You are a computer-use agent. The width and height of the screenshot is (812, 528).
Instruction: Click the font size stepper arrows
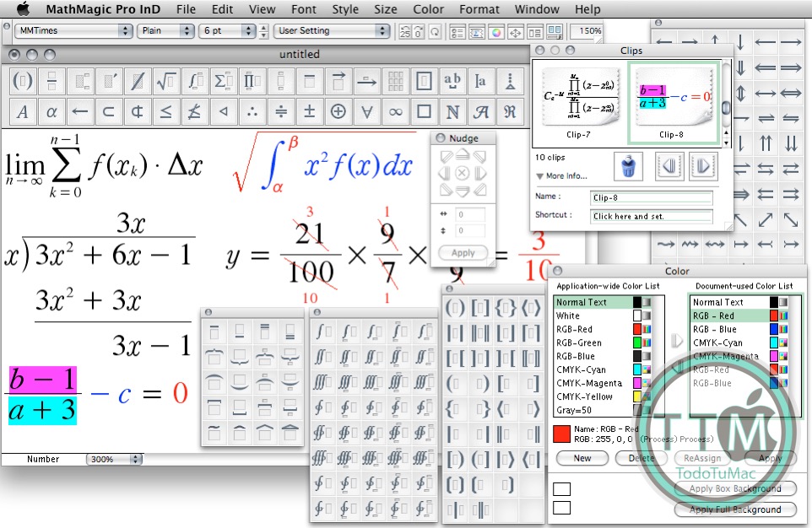264,31
